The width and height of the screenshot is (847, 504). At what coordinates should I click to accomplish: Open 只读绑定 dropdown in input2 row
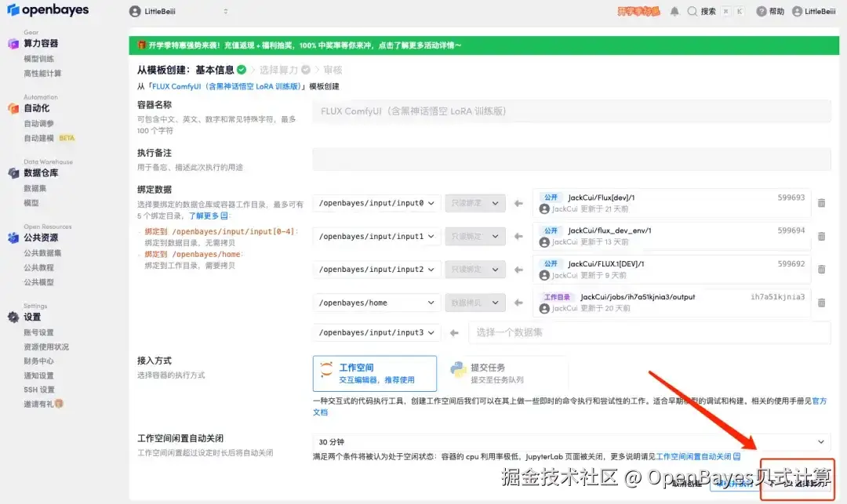[x=475, y=270]
